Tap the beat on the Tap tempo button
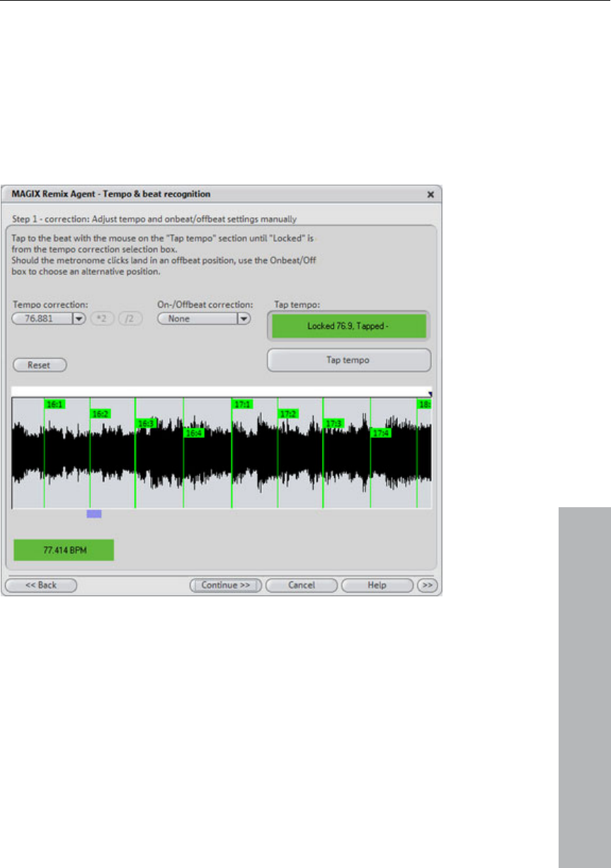Viewport: 611px width, 868px height. pyautogui.click(x=349, y=360)
